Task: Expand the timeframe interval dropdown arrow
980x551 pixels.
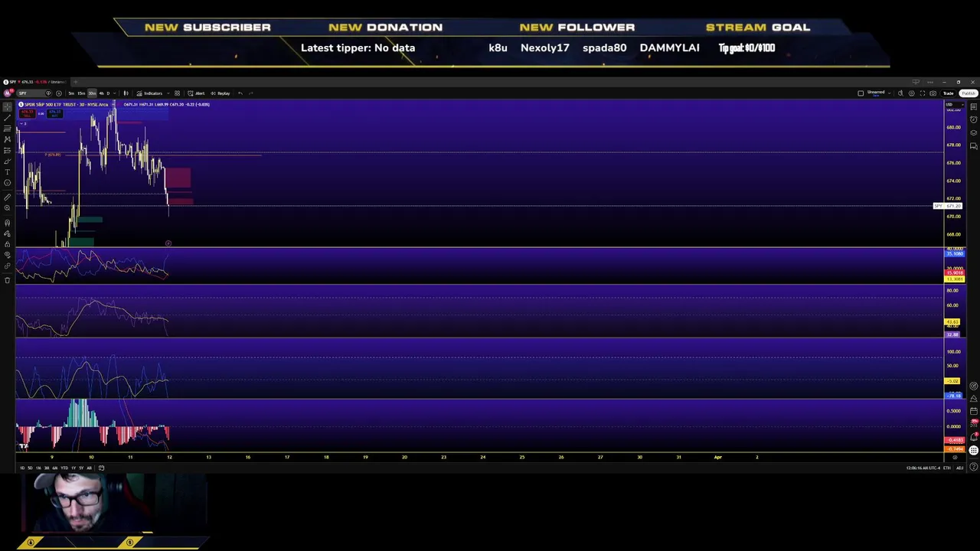Action: coord(115,93)
